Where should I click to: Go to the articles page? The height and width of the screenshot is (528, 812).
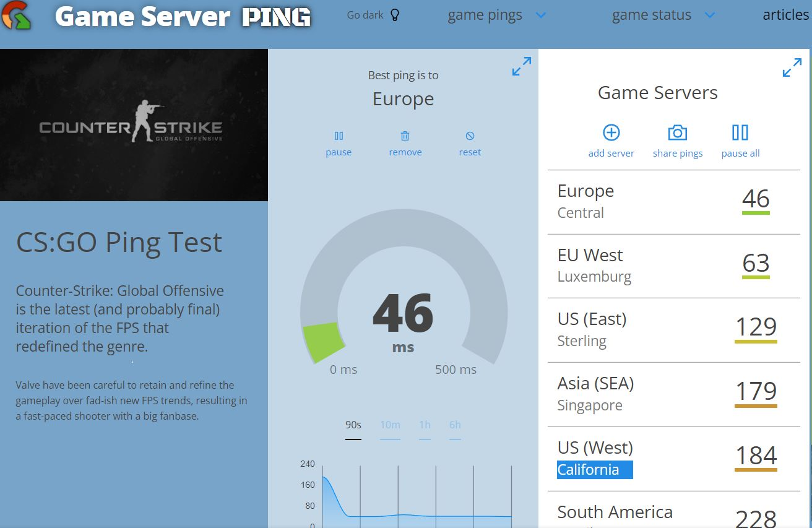point(786,15)
